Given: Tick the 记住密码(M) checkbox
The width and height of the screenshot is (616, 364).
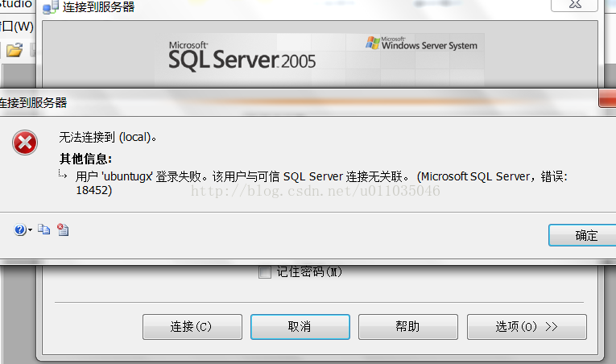Looking at the screenshot, I should 265,272.
